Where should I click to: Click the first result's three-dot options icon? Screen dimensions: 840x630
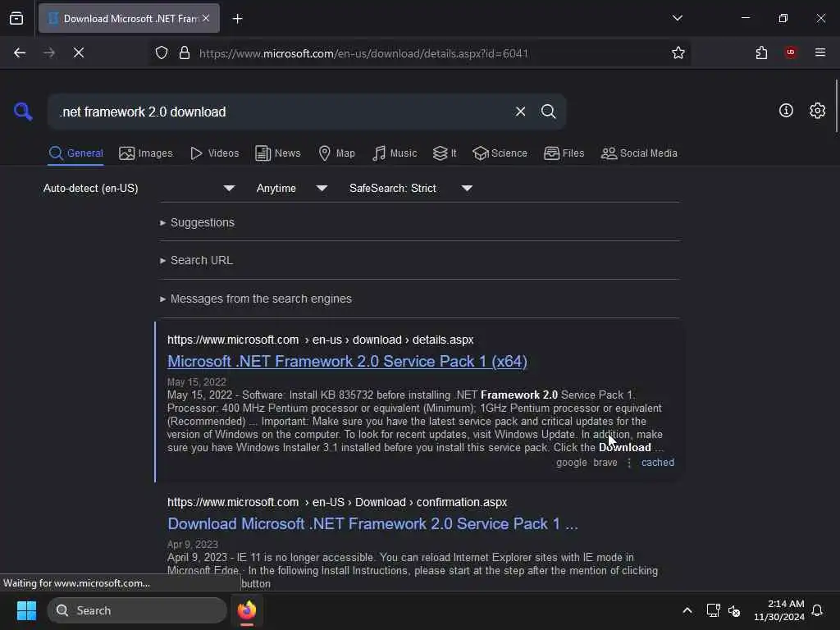pyautogui.click(x=629, y=463)
